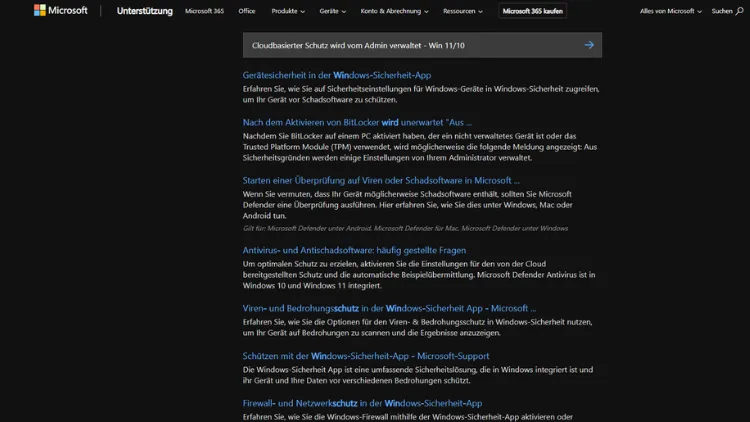Open Schützen mit der Windows-Sicherheit-App result
Screen dimensions: 750x422
click(x=365, y=356)
